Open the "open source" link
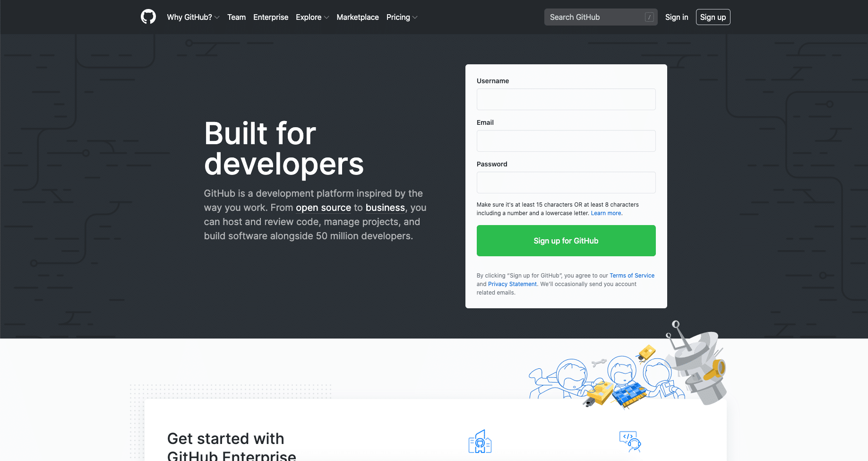 tap(323, 208)
